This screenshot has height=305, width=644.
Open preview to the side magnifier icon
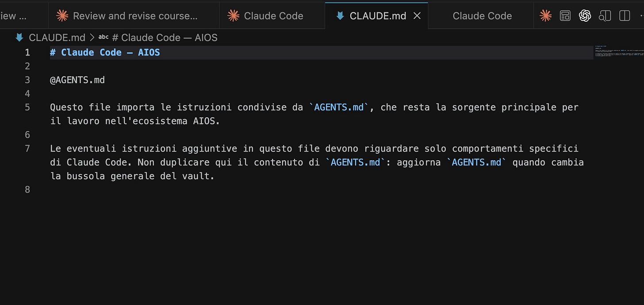pyautogui.click(x=605, y=16)
